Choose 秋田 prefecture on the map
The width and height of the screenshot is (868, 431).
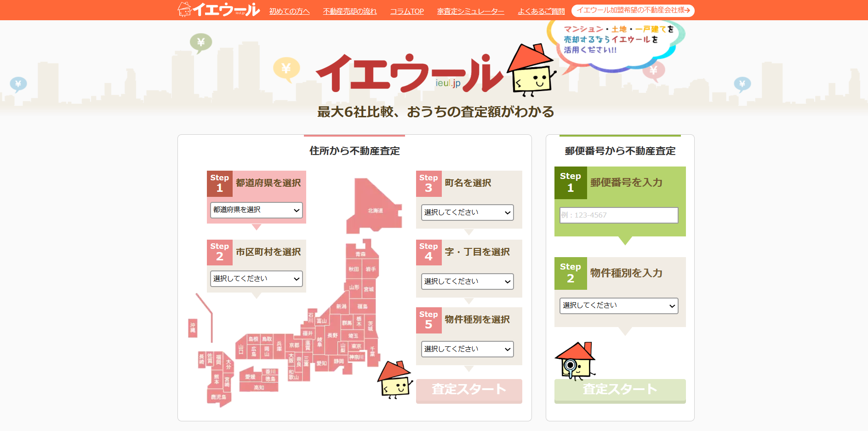pos(354,269)
